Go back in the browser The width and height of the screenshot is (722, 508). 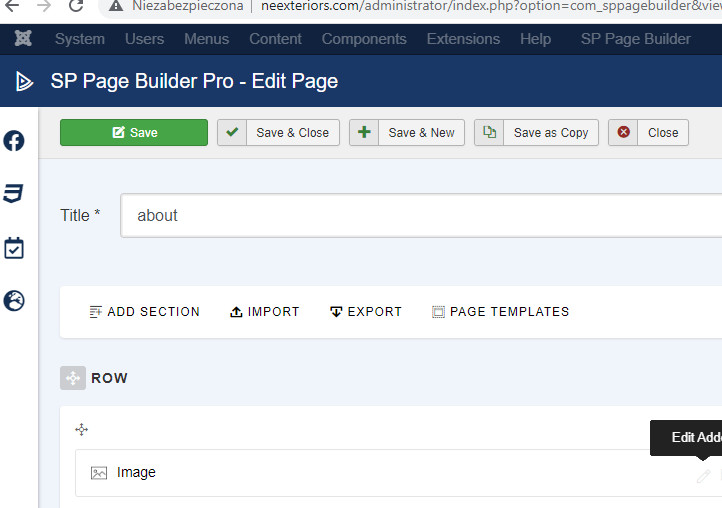coord(12,6)
